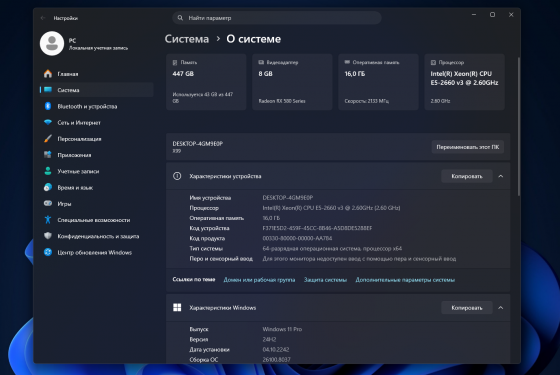Click Система in the breadcrumb
560x375 pixels.
click(x=187, y=39)
